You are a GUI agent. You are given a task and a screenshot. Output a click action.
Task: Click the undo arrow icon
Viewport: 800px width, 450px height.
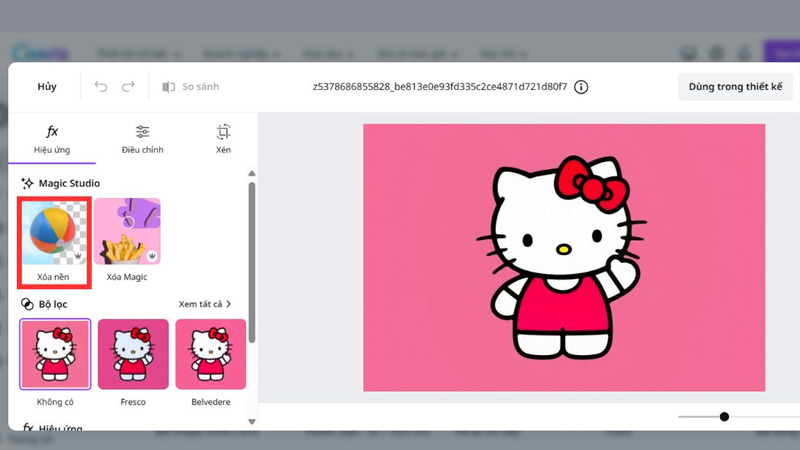pos(101,87)
